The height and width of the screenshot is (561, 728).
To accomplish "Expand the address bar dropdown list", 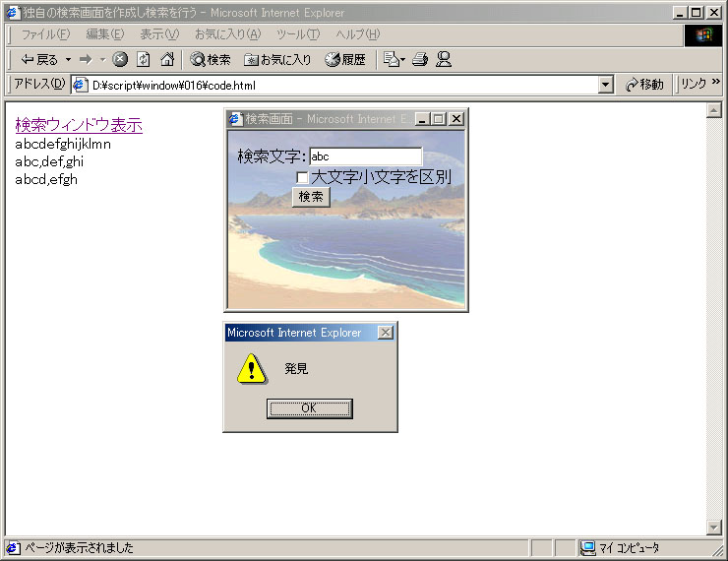I will point(605,85).
